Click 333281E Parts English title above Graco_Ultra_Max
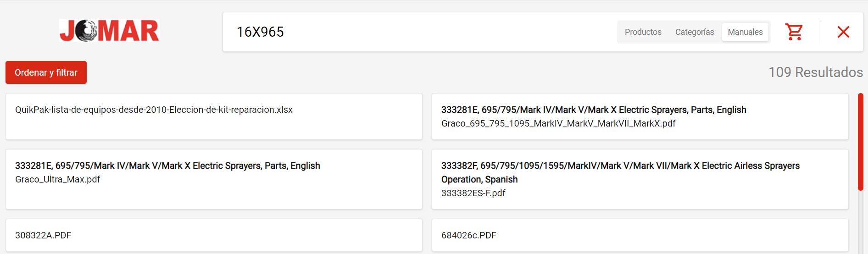Viewport: 868px width, 254px height. [167, 166]
